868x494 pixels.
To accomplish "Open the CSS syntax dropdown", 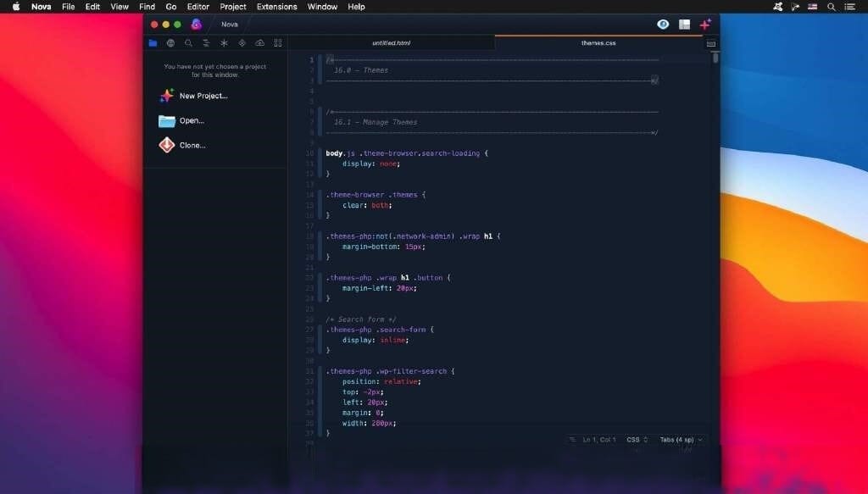I will 637,440.
